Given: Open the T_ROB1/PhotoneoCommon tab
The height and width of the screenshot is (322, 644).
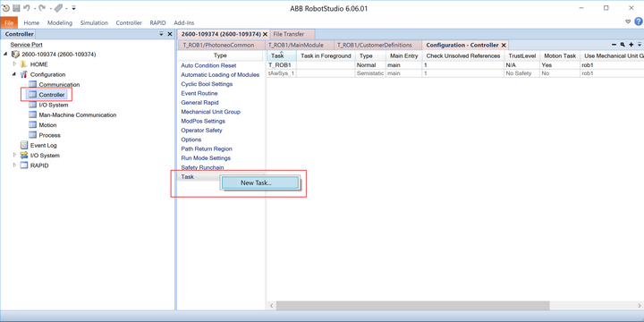Looking at the screenshot, I should pyautogui.click(x=218, y=46).
